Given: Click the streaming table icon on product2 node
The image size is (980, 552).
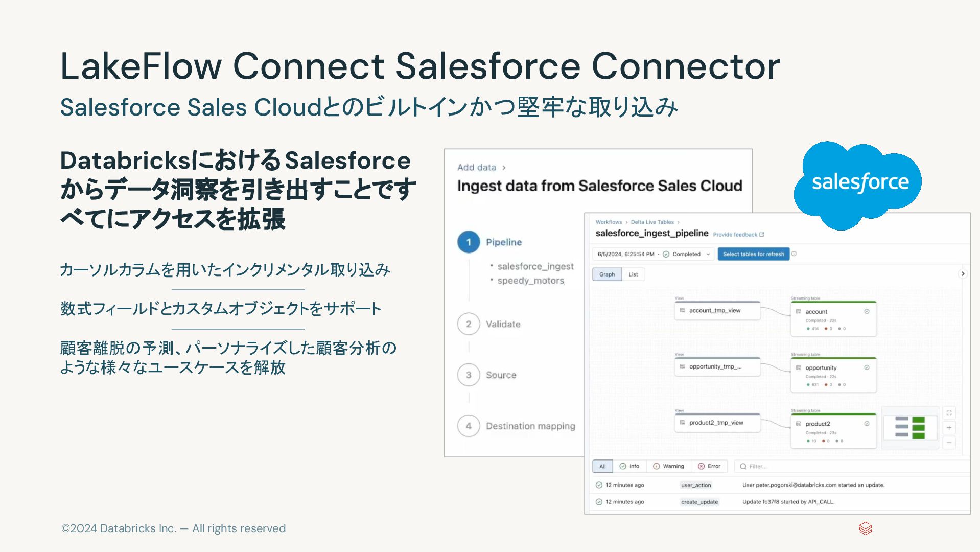Looking at the screenshot, I should [799, 424].
